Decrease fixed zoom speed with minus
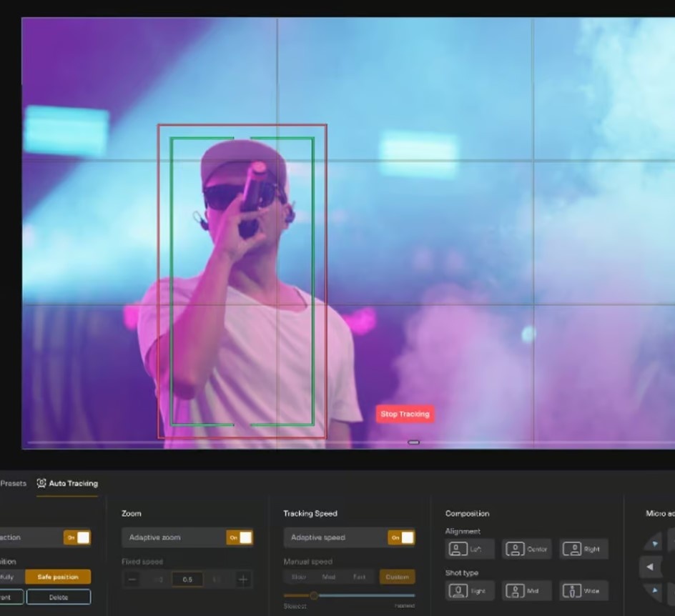 pyautogui.click(x=132, y=579)
